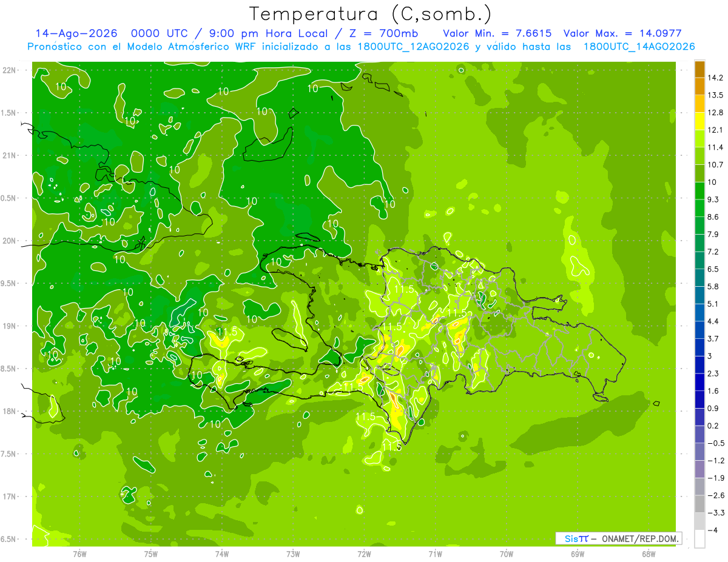Click the legend value 2.3
This screenshot has width=728, height=562.
click(x=713, y=373)
